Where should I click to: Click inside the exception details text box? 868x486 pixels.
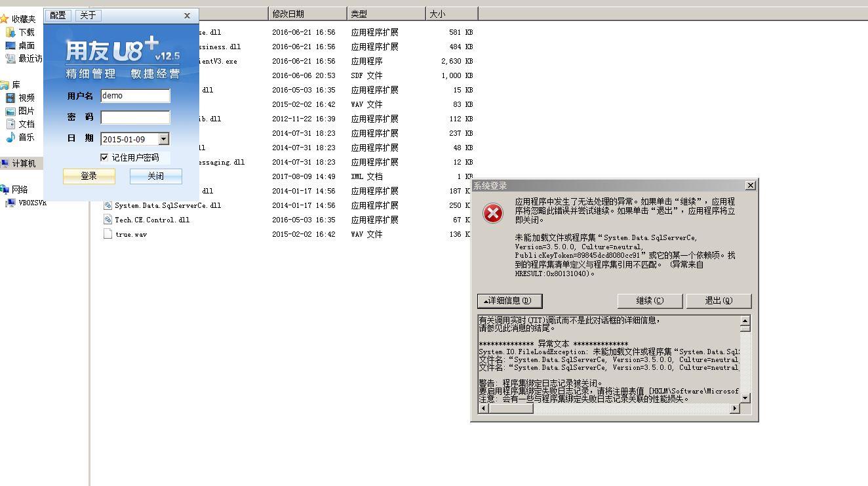coord(609,359)
